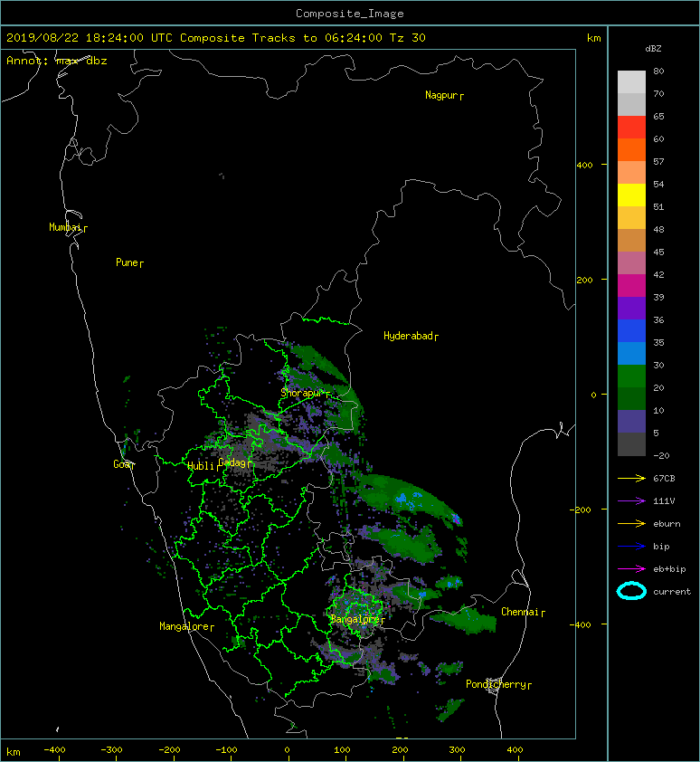Click the Hyderabad city label
The image size is (700, 762).
pyautogui.click(x=408, y=336)
